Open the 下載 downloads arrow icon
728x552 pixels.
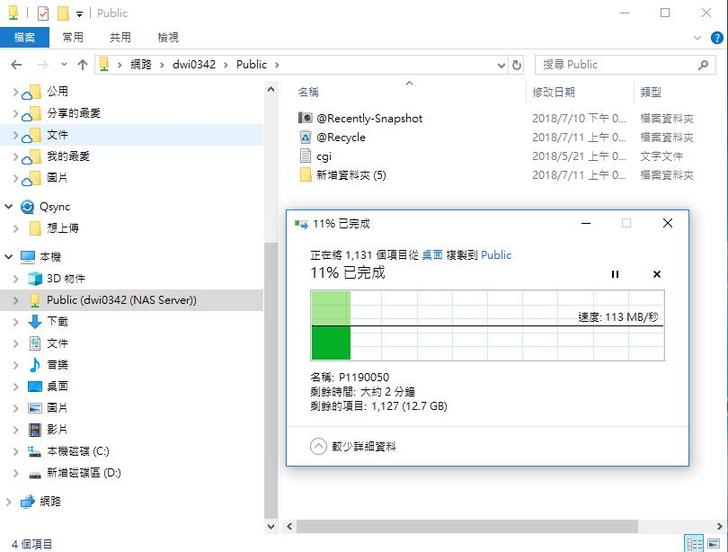coord(35,321)
